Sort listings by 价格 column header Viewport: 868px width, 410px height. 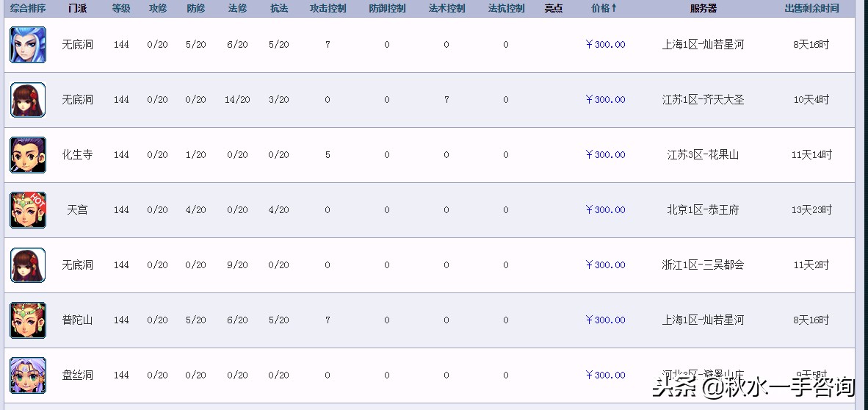tap(604, 9)
